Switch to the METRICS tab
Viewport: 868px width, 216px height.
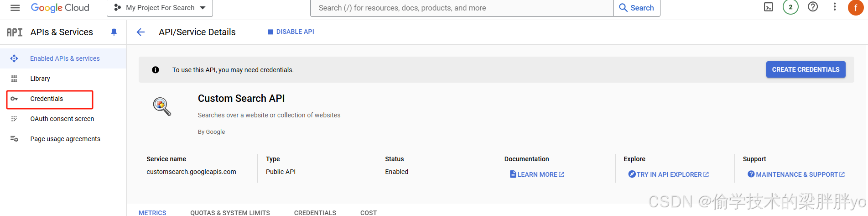[152, 213]
